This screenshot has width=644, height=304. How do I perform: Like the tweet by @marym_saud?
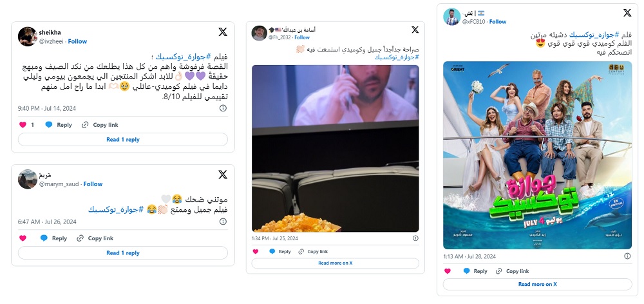pyautogui.click(x=23, y=238)
